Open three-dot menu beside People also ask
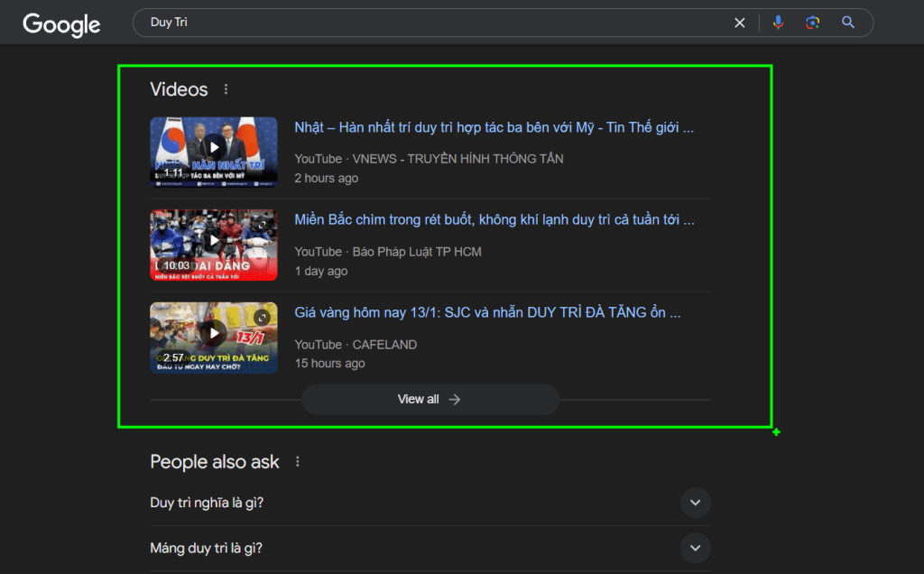924x574 pixels. tap(298, 462)
